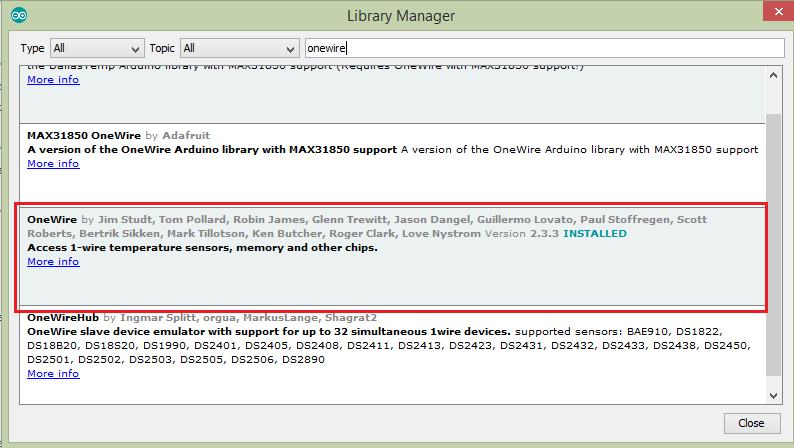Open the Topic dropdown
The height and width of the screenshot is (448, 794).
coord(240,49)
